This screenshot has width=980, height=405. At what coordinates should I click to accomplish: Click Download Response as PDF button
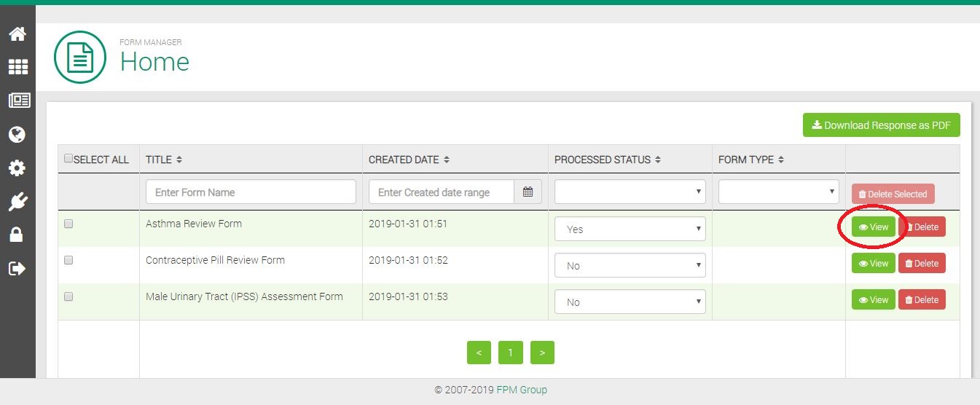click(x=881, y=125)
